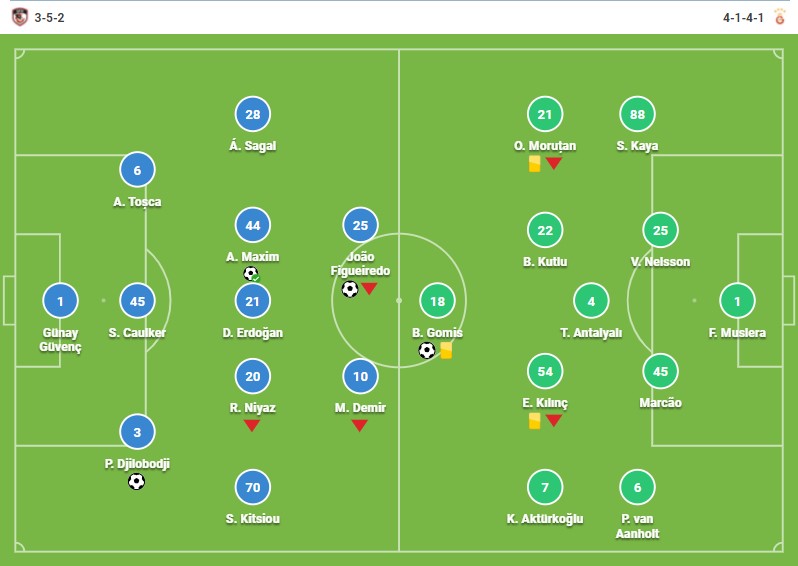This screenshot has width=798, height=566.
Task: Open the S. Kitsiou player name
Action: click(x=253, y=519)
